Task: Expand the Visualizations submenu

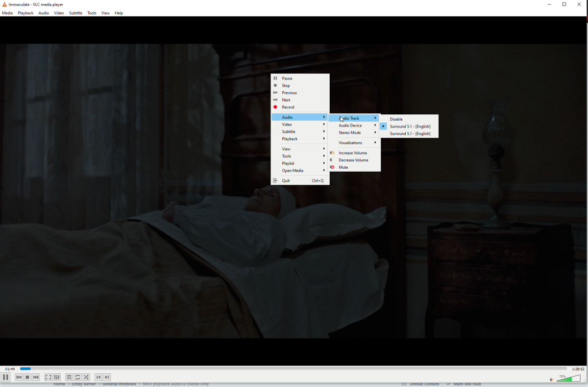Action: pyautogui.click(x=354, y=143)
